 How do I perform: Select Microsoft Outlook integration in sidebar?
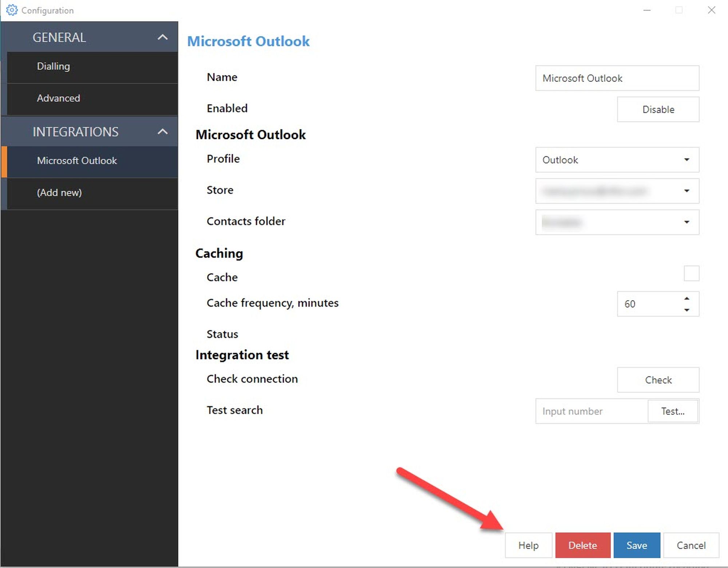coord(77,161)
